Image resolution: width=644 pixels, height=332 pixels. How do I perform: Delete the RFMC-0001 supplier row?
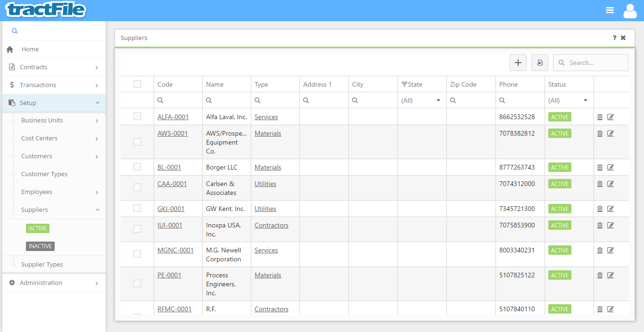pyautogui.click(x=600, y=309)
